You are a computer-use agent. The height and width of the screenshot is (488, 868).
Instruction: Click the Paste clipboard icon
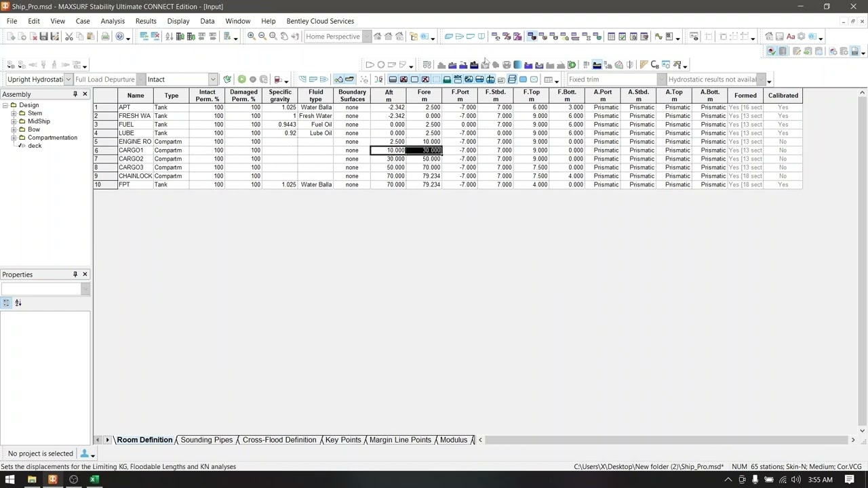pos(91,37)
